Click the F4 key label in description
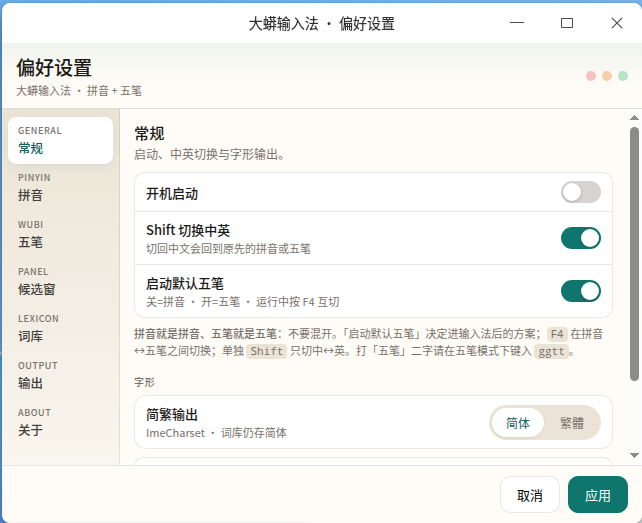 557,334
